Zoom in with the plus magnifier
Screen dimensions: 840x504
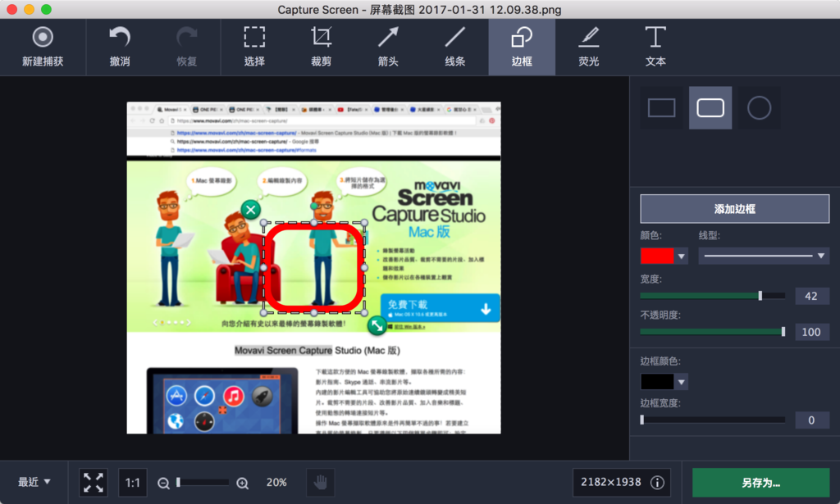pos(242,484)
